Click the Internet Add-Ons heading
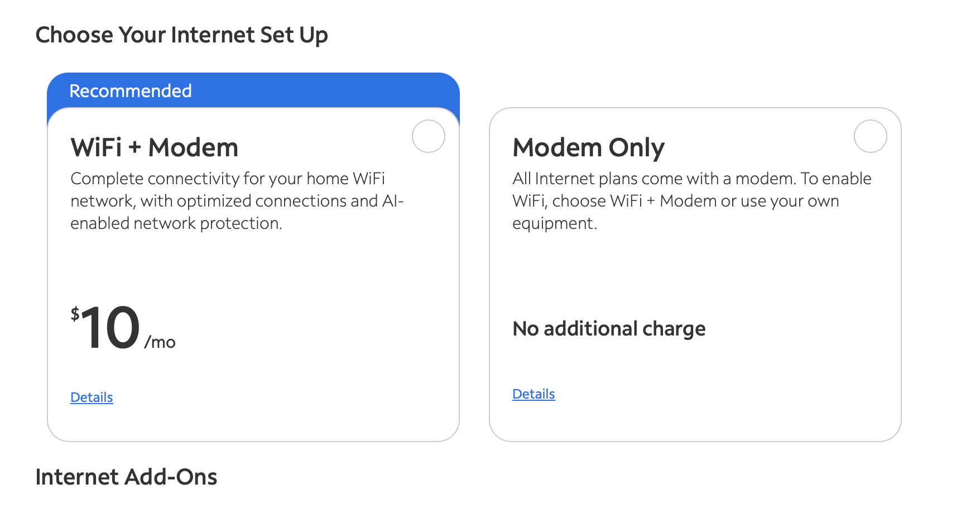 click(x=126, y=477)
